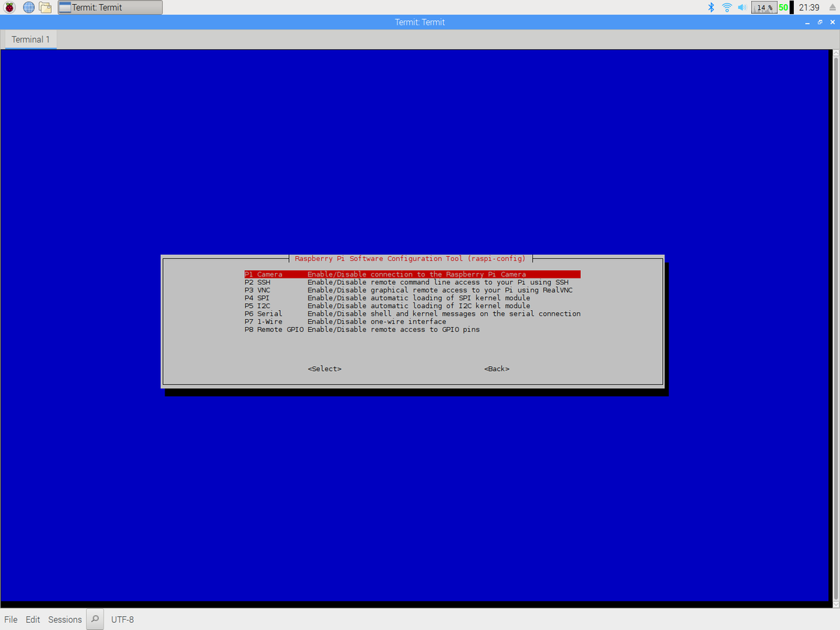Image resolution: width=840 pixels, height=630 pixels.
Task: Click the terminal scrollbar up arrow
Action: (x=834, y=53)
